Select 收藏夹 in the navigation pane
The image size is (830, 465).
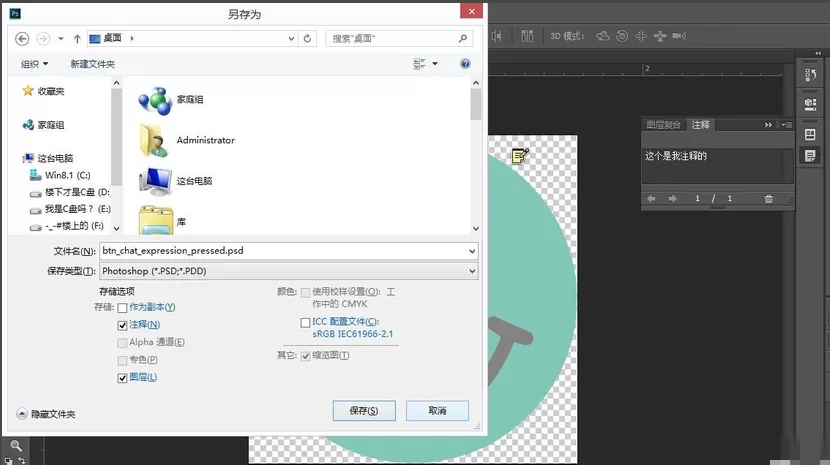(x=43, y=91)
